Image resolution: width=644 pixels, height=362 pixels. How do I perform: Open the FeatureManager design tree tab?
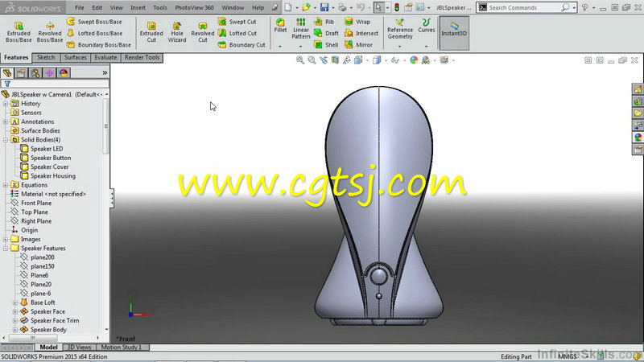coord(7,73)
